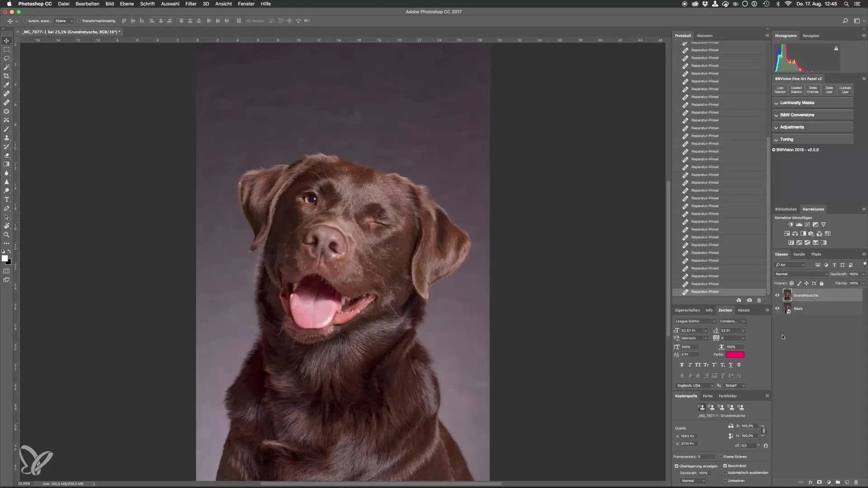Open Filter menu

[x=191, y=4]
